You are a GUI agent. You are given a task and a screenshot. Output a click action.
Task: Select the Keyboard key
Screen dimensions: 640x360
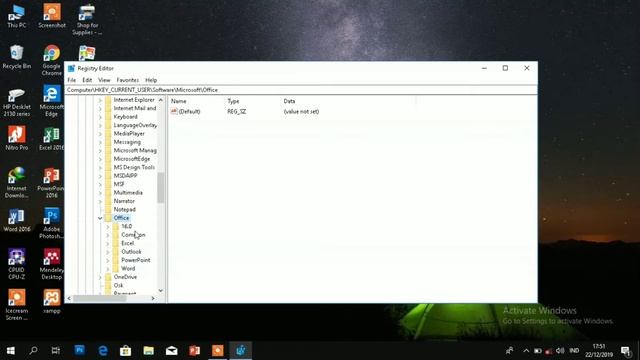(125, 117)
